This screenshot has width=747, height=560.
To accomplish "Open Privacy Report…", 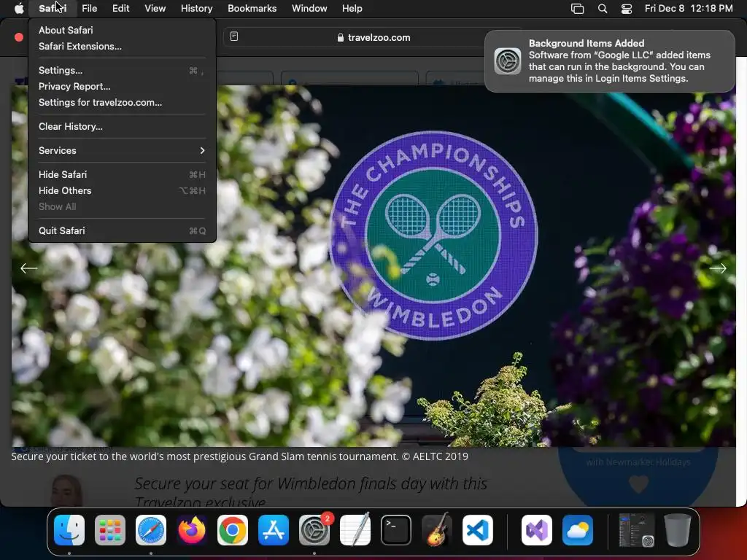I will coord(122,86).
